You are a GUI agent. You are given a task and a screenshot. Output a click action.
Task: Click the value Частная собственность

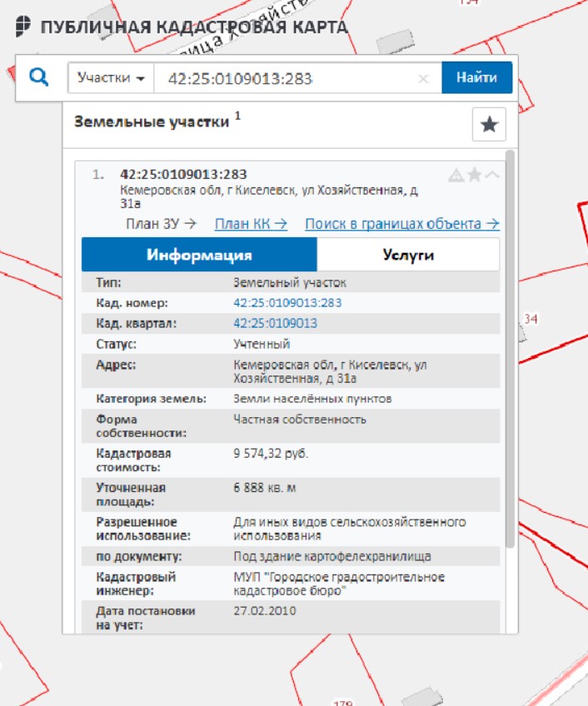click(300, 420)
